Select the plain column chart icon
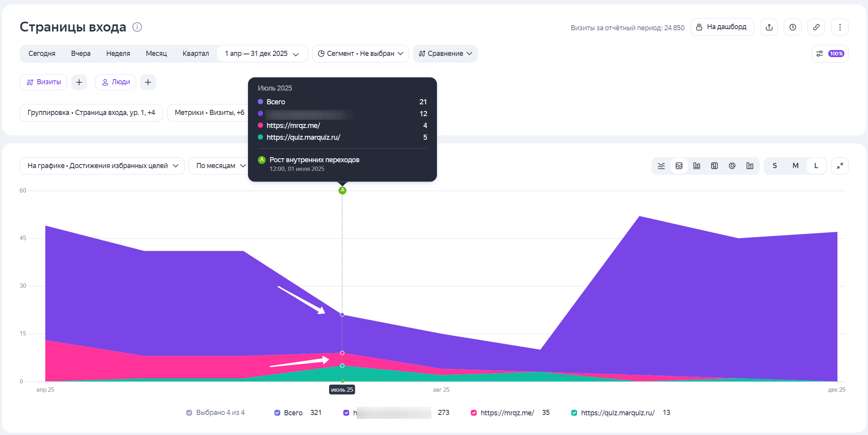 tap(750, 166)
